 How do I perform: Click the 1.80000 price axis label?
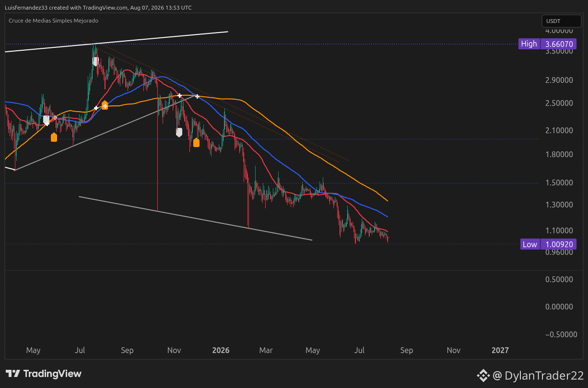pos(559,155)
